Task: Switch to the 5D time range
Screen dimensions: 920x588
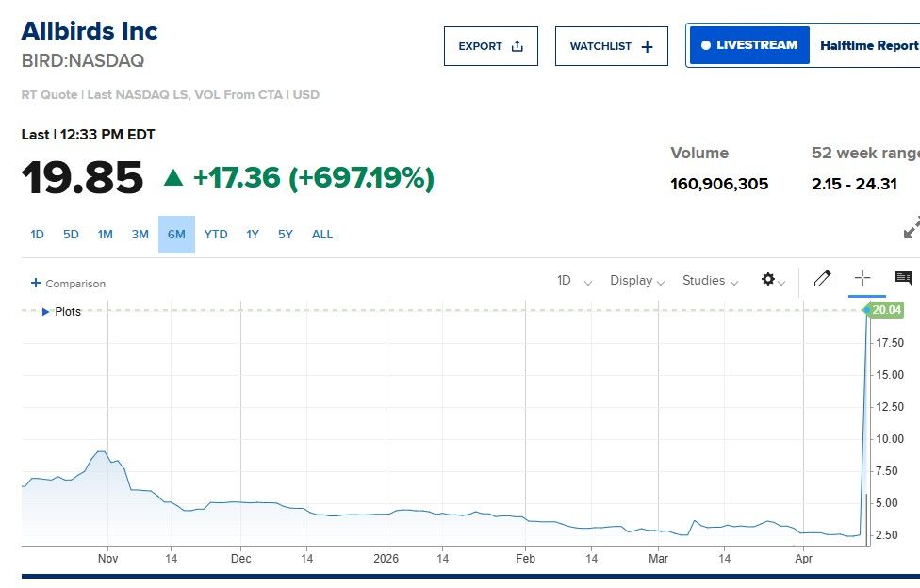Action: (x=71, y=235)
